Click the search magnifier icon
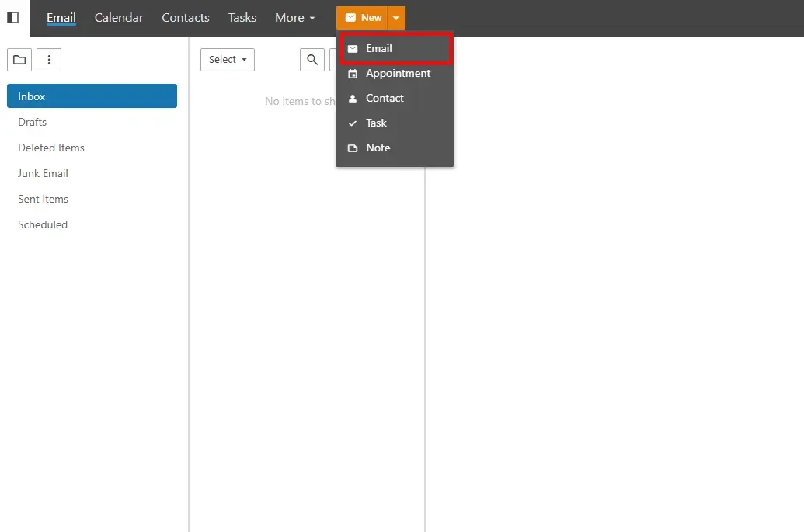Screen dimensions: 804x532 [312, 60]
